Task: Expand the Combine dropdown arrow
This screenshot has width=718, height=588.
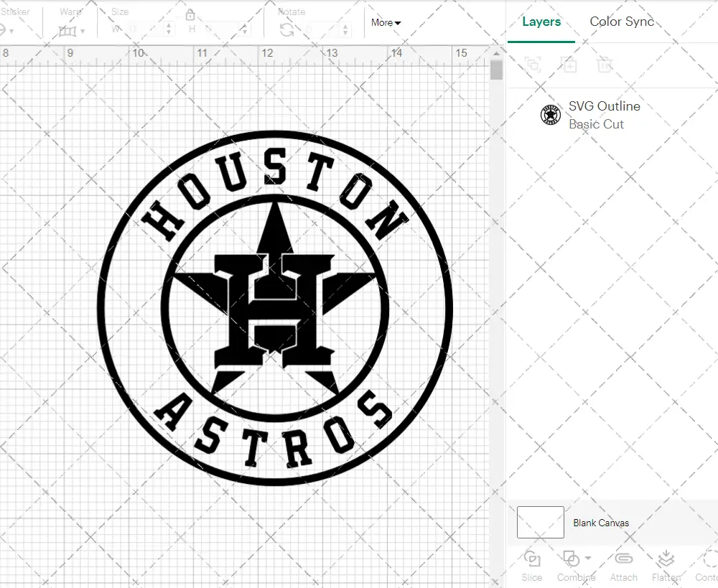Action: pyautogui.click(x=588, y=558)
